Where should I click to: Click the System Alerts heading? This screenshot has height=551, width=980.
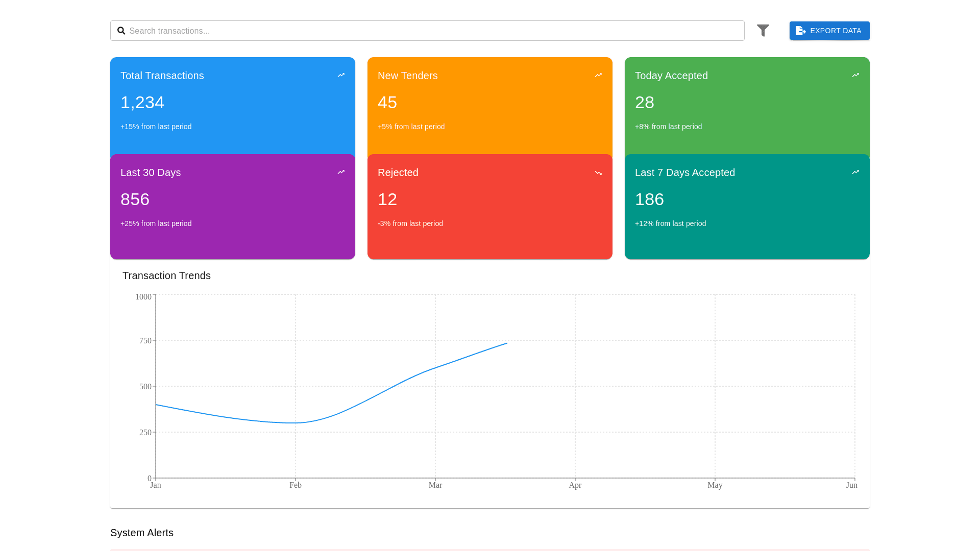point(141,533)
